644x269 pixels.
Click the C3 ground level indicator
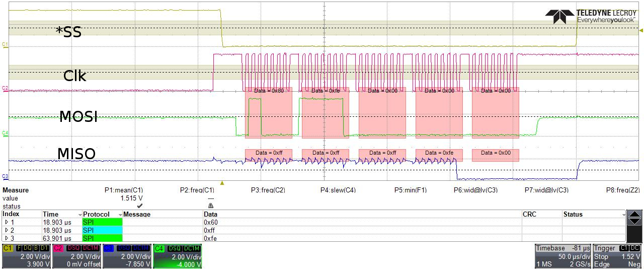click(x=5, y=176)
